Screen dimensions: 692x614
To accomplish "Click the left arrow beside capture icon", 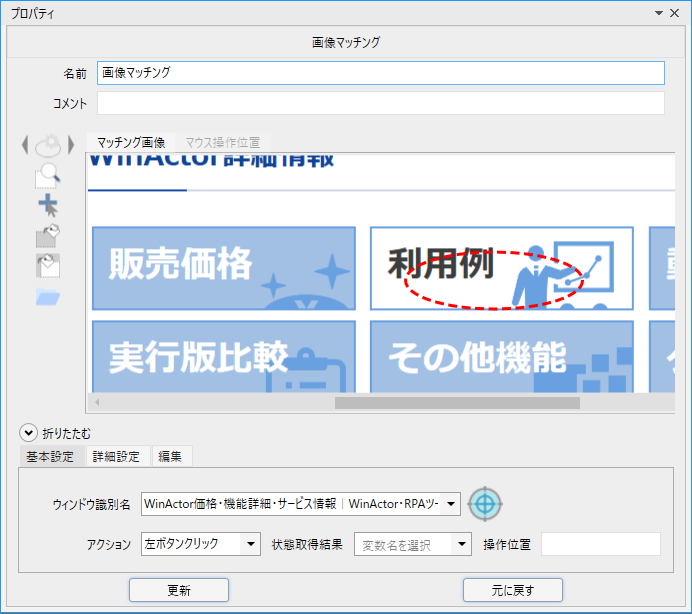I will point(25,145).
